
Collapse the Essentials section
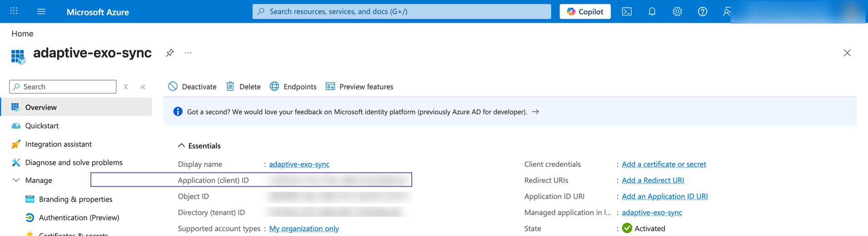(x=181, y=146)
